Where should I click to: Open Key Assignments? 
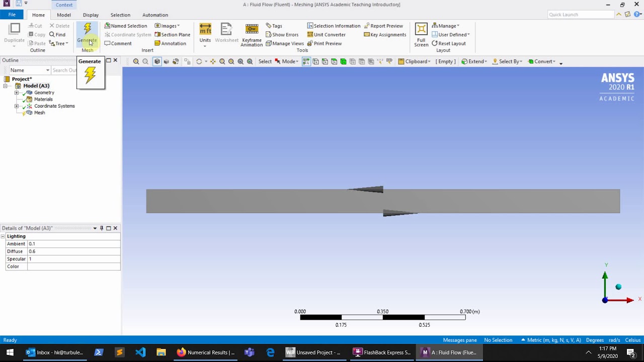(385, 35)
